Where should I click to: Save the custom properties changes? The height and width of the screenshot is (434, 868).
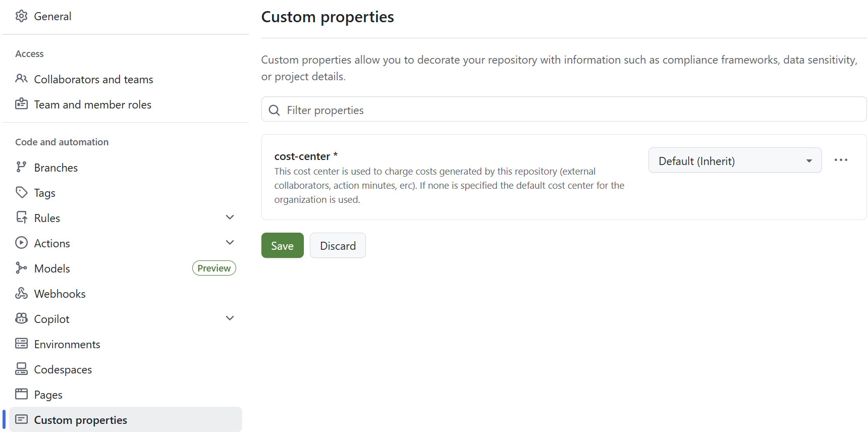(282, 246)
